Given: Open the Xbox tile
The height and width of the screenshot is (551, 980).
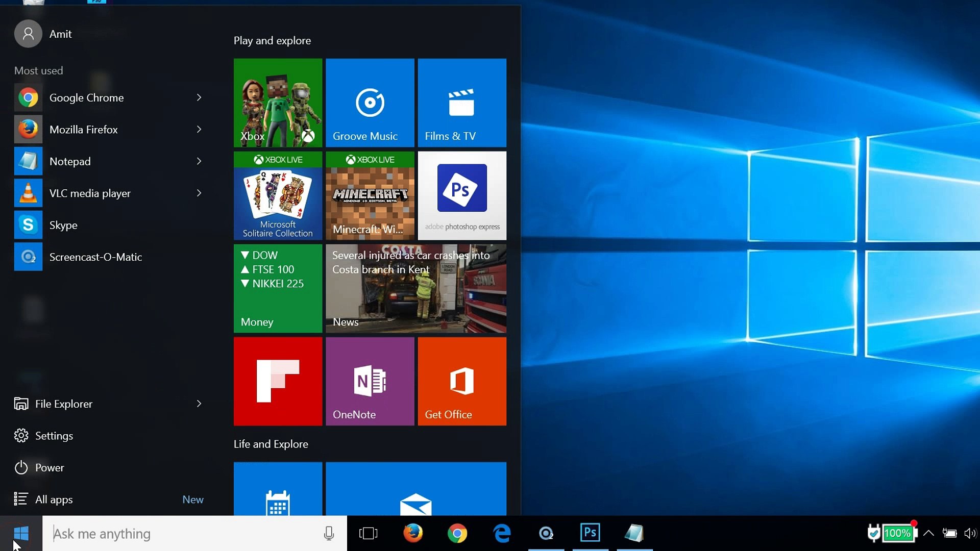Looking at the screenshot, I should pyautogui.click(x=278, y=103).
